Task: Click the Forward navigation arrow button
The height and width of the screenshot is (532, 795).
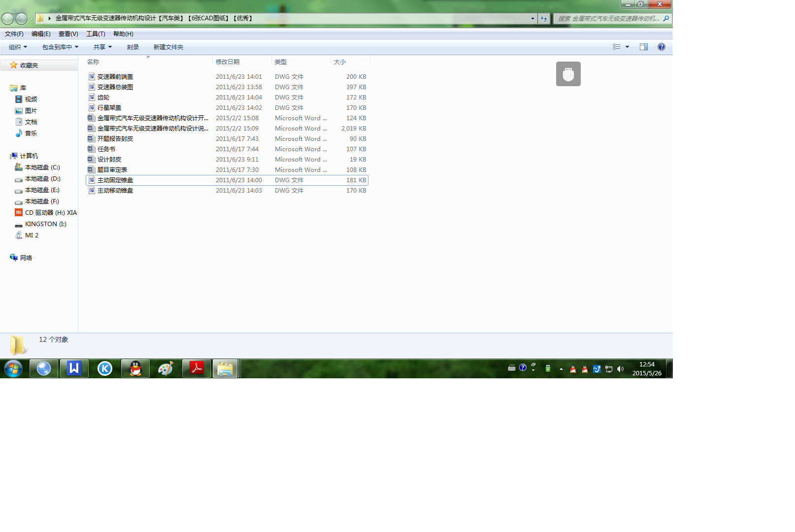Action: [x=21, y=19]
